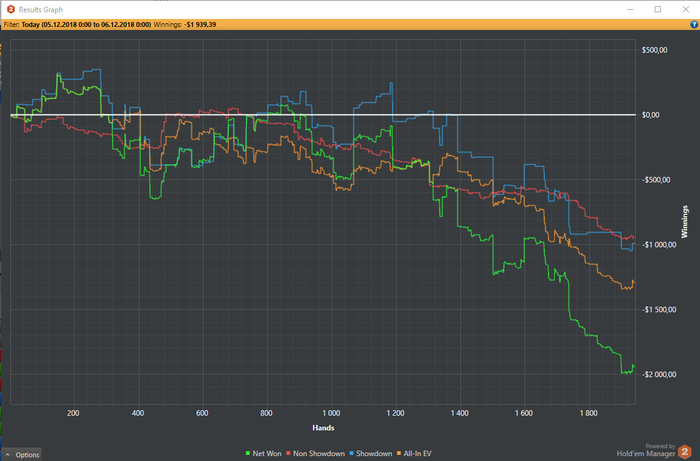Image resolution: width=700 pixels, height=461 pixels.
Task: Open the blue help icon in the filter bar
Action: click(x=694, y=25)
